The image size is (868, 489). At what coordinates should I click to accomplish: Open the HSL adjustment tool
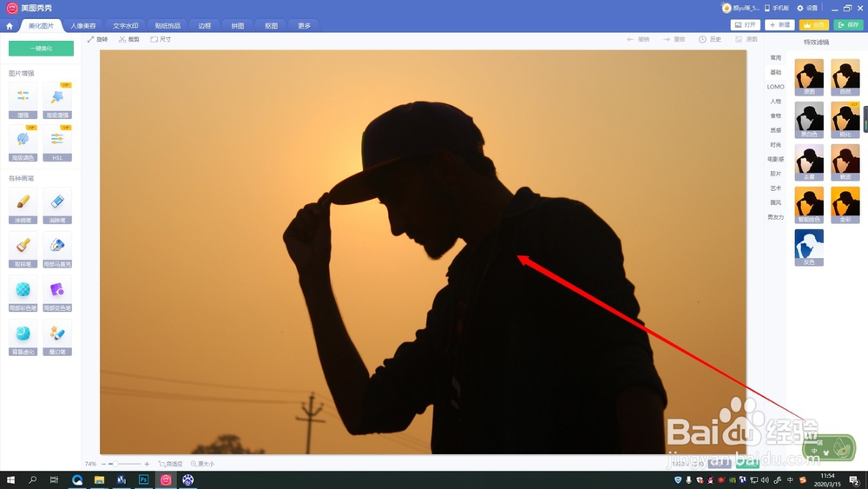pyautogui.click(x=57, y=143)
